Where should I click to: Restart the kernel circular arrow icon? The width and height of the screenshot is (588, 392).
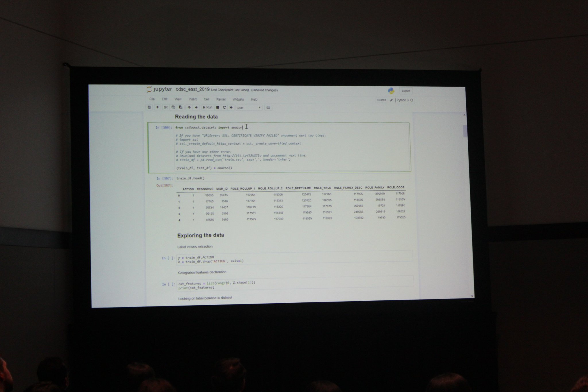click(x=224, y=107)
